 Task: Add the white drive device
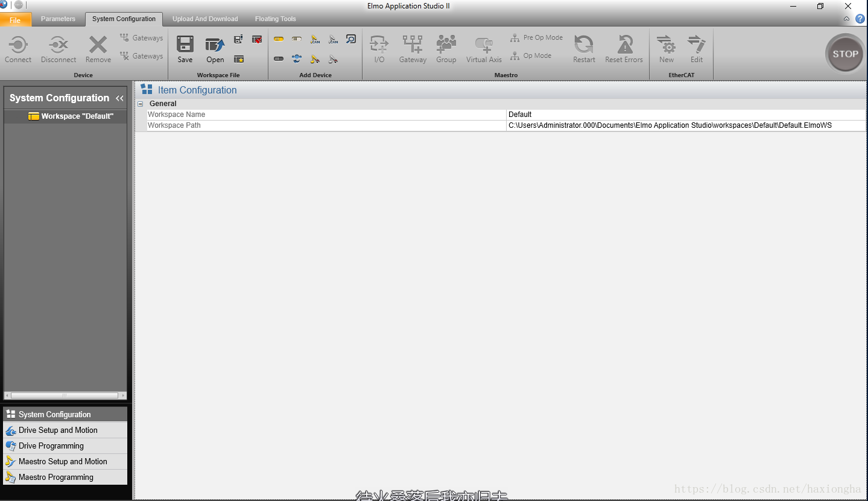coord(297,39)
